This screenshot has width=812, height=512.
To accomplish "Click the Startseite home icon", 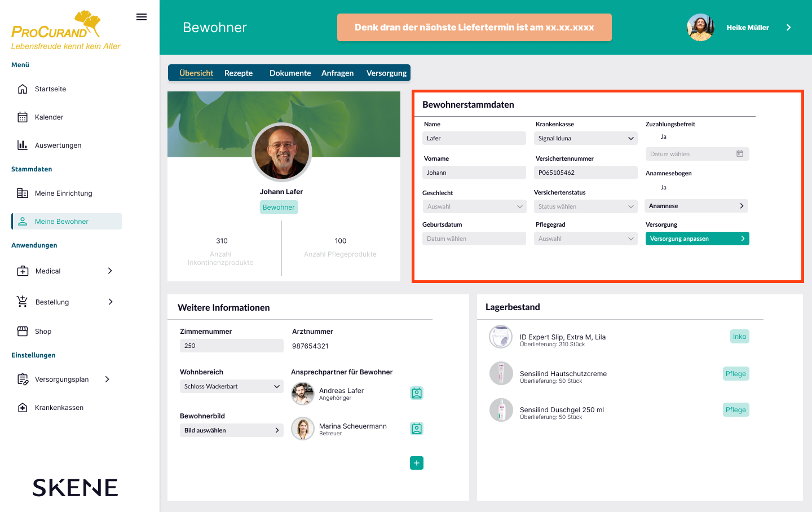I will [x=23, y=89].
